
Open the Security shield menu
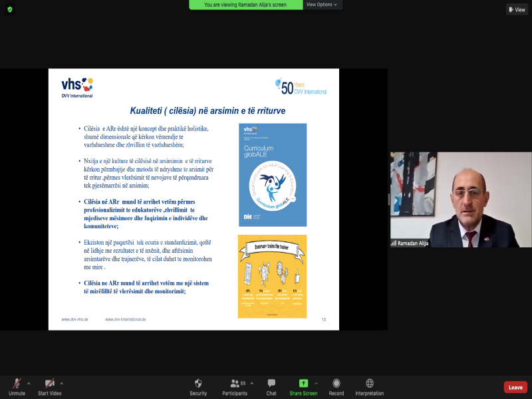[x=198, y=384]
